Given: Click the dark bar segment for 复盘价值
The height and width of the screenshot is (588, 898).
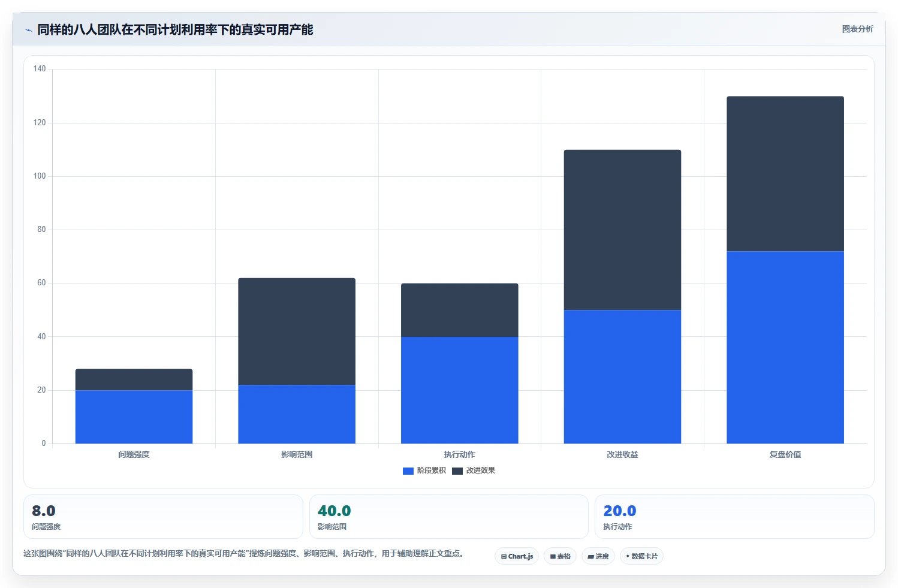Looking at the screenshot, I should (x=785, y=174).
